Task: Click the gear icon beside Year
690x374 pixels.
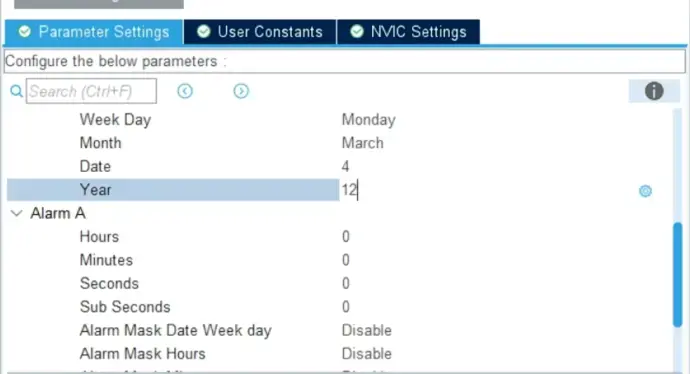Action: [645, 191]
